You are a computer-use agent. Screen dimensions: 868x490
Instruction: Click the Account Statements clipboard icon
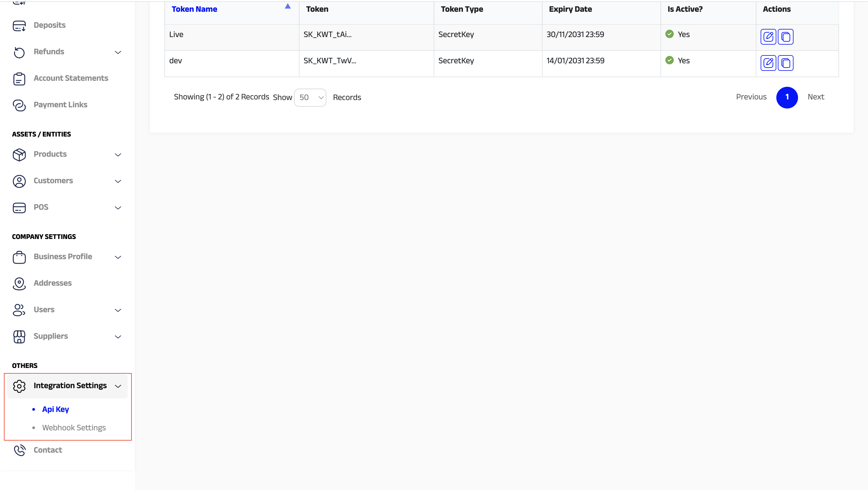coord(19,79)
